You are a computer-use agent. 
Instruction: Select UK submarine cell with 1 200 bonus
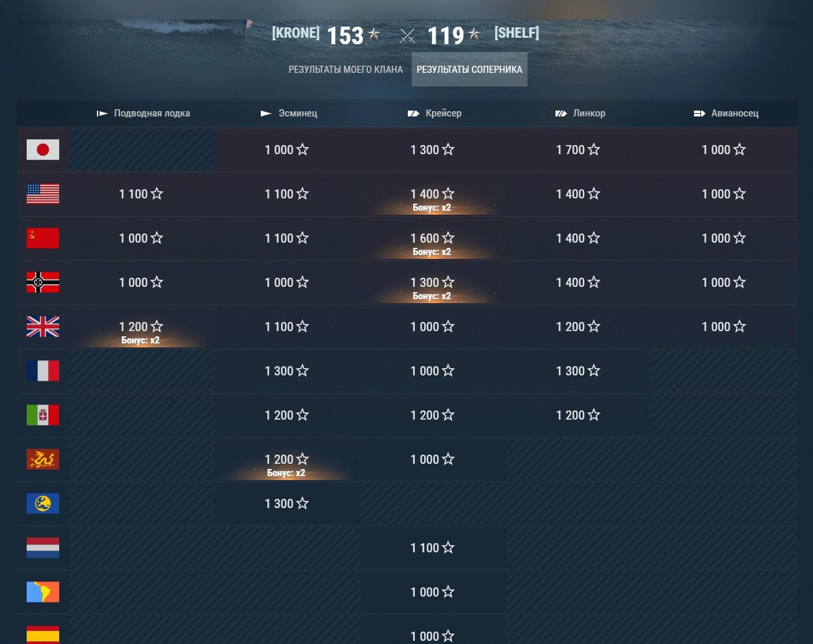(x=141, y=328)
